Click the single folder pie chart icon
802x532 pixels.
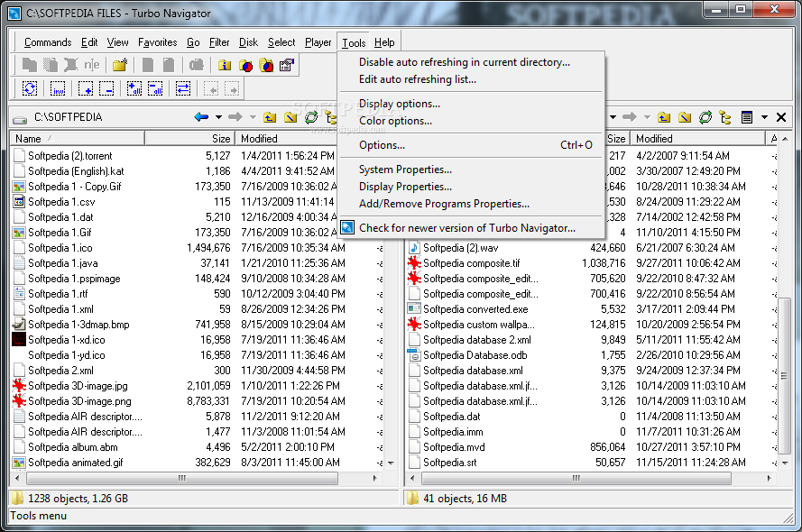click(245, 66)
